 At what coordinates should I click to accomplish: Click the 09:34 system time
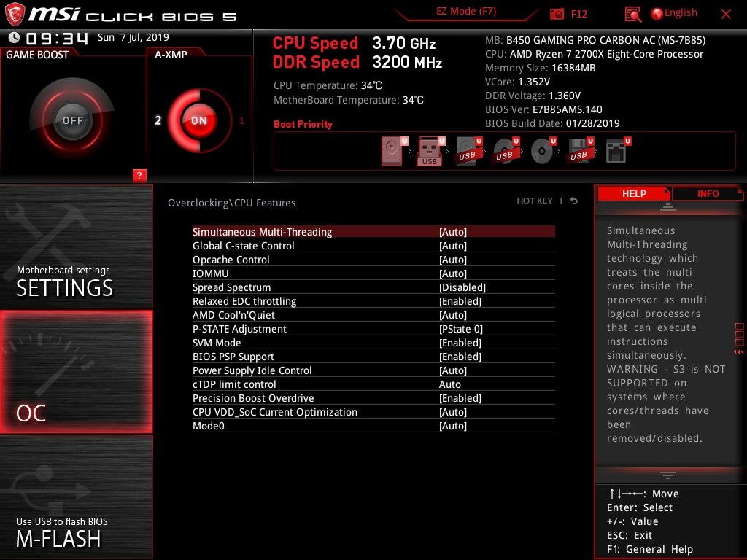pos(57,38)
